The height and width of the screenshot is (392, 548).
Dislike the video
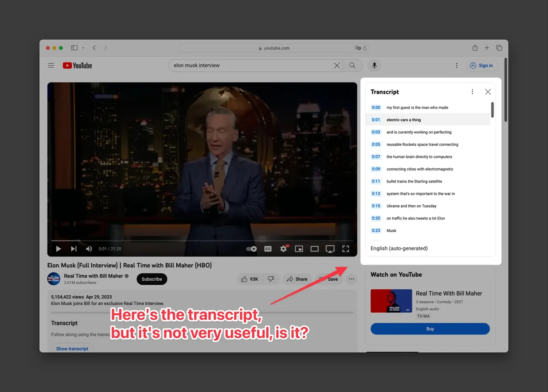pos(271,279)
